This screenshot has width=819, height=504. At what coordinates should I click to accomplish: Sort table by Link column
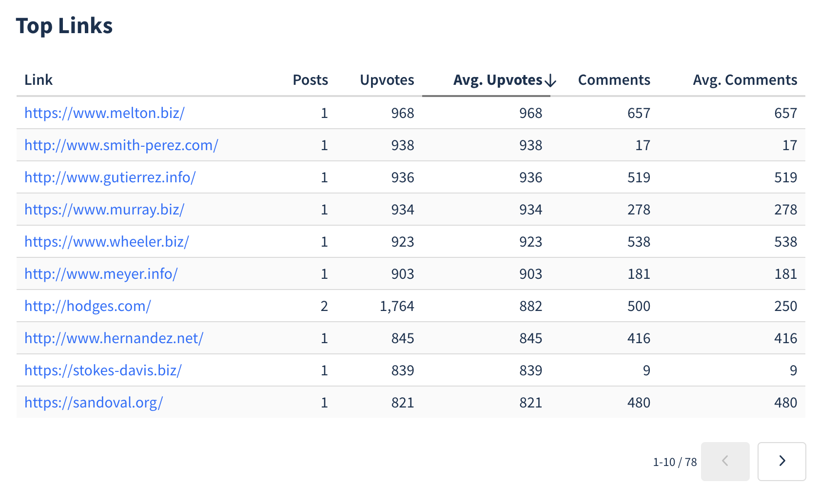pos(39,80)
